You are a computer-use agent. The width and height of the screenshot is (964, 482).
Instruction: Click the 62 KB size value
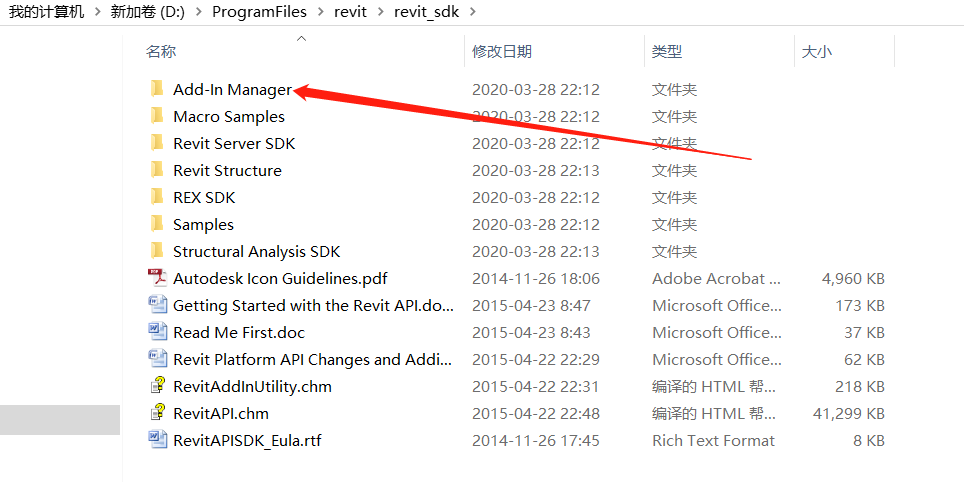[864, 360]
